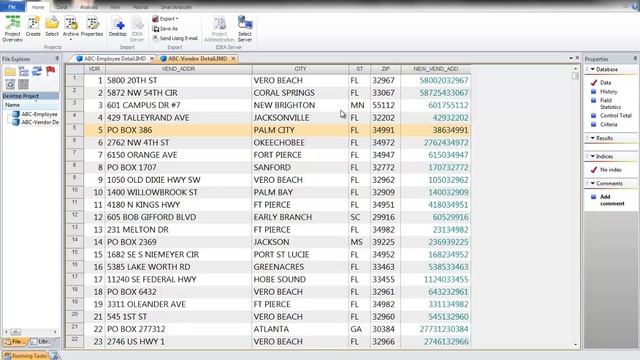This screenshot has height=360, width=640.
Task: Click the IDEA Server import icon
Action: pyautogui.click(x=137, y=29)
